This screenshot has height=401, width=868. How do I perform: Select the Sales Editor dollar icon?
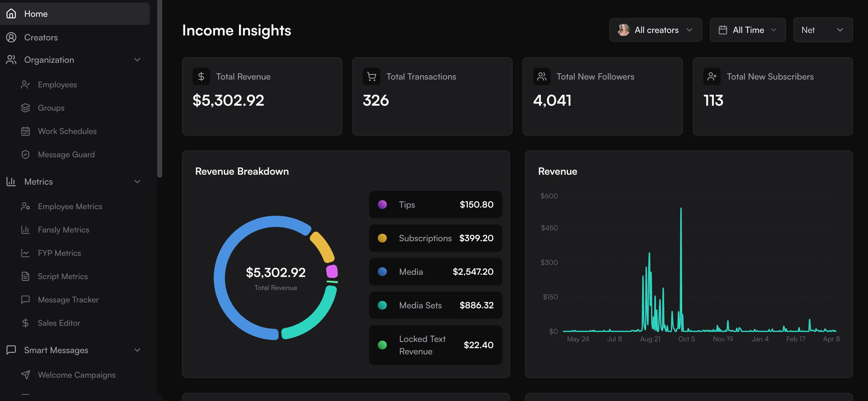pyautogui.click(x=25, y=322)
